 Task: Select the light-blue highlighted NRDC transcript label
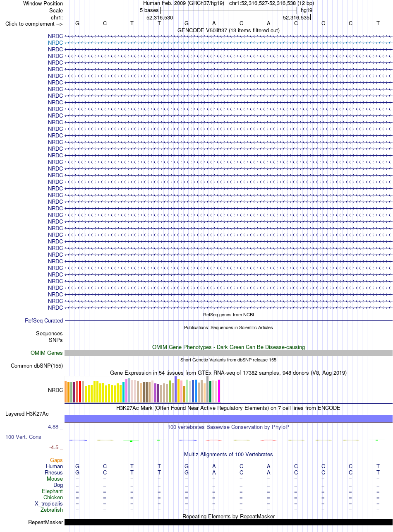pyautogui.click(x=55, y=43)
